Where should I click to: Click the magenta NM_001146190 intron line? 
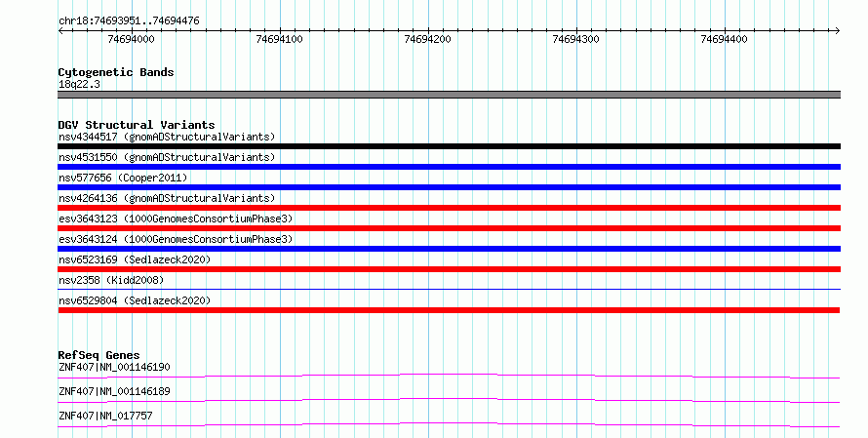[449, 376]
